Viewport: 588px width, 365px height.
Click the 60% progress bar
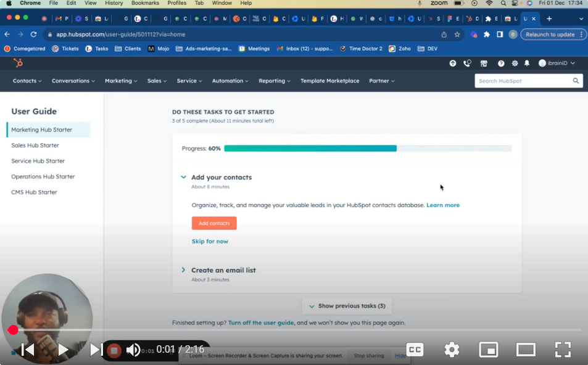pyautogui.click(x=368, y=149)
